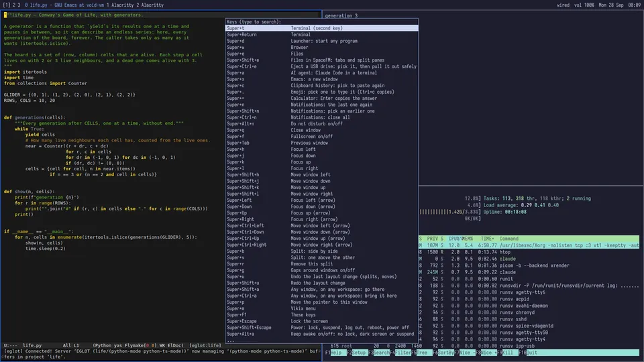This screenshot has width=644, height=362.
Task: Select Fullscreen on/off entry
Action: (x=321, y=136)
